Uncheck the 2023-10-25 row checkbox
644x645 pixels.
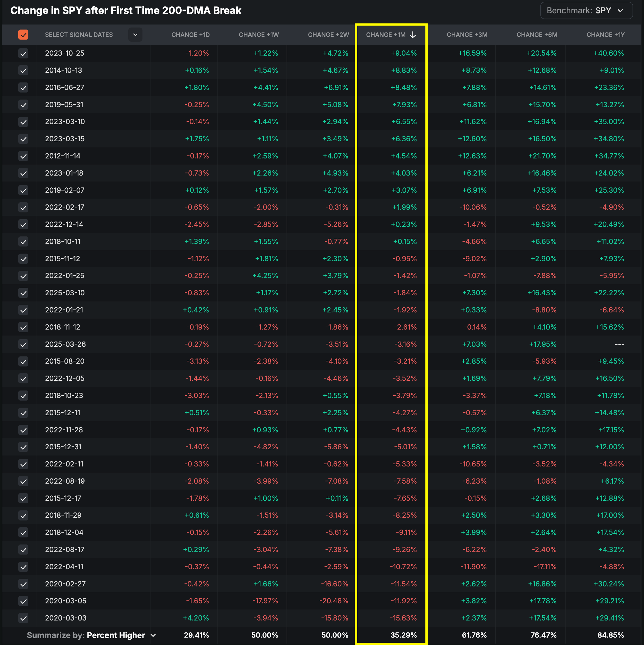(23, 53)
